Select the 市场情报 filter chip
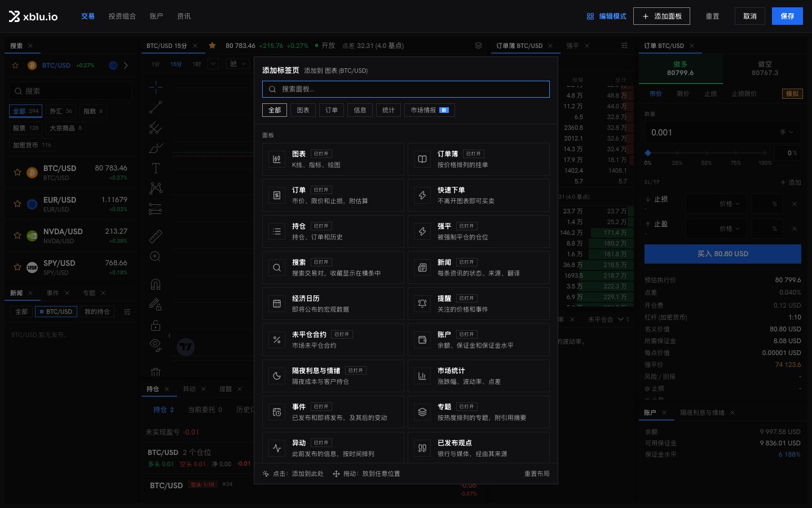The width and height of the screenshot is (812, 508). [x=430, y=110]
